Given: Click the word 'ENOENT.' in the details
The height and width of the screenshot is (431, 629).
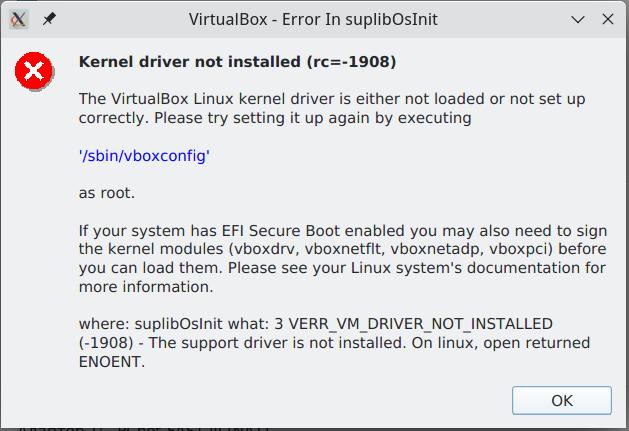Looking at the screenshot, I should pos(112,362).
